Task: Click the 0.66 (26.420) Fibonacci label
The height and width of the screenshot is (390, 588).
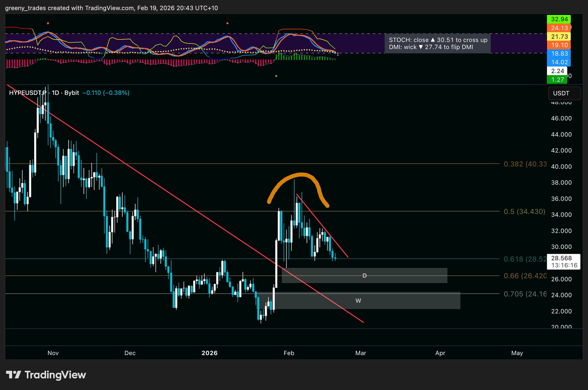Action: tap(525, 276)
